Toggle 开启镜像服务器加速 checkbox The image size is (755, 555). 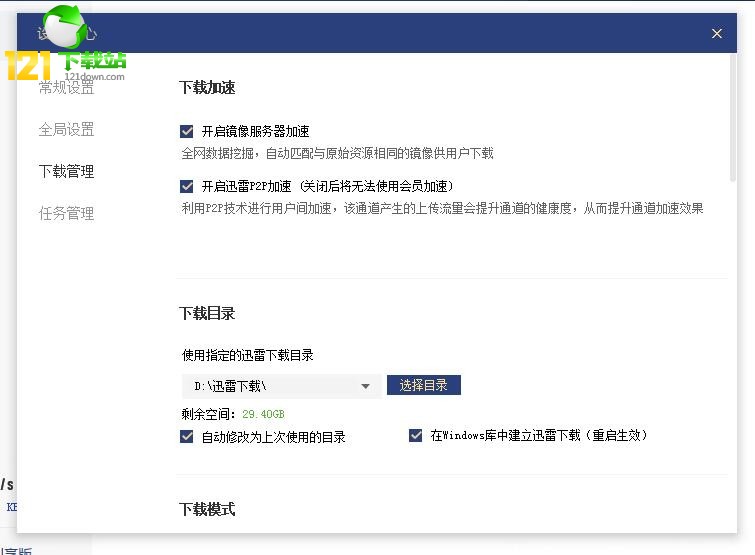pos(186,131)
